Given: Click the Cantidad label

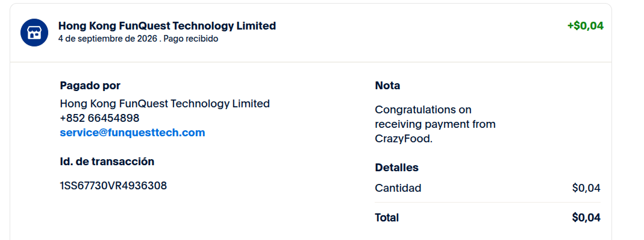Looking at the screenshot, I should tap(398, 188).
